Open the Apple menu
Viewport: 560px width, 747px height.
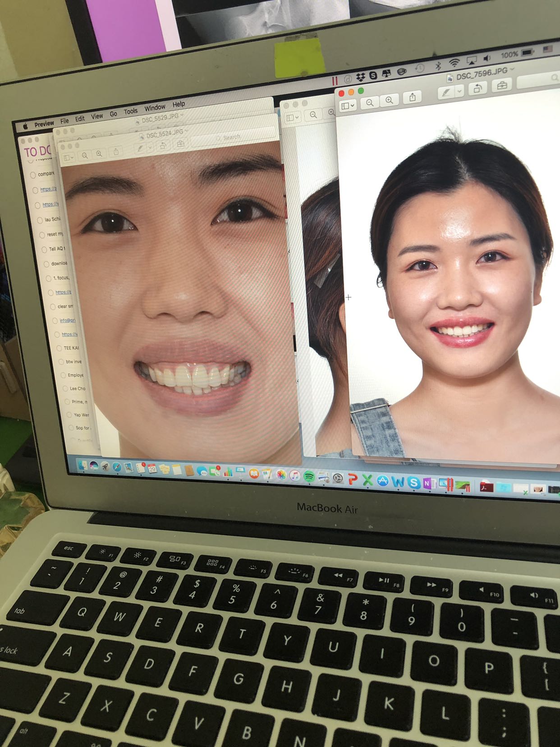tap(26, 127)
